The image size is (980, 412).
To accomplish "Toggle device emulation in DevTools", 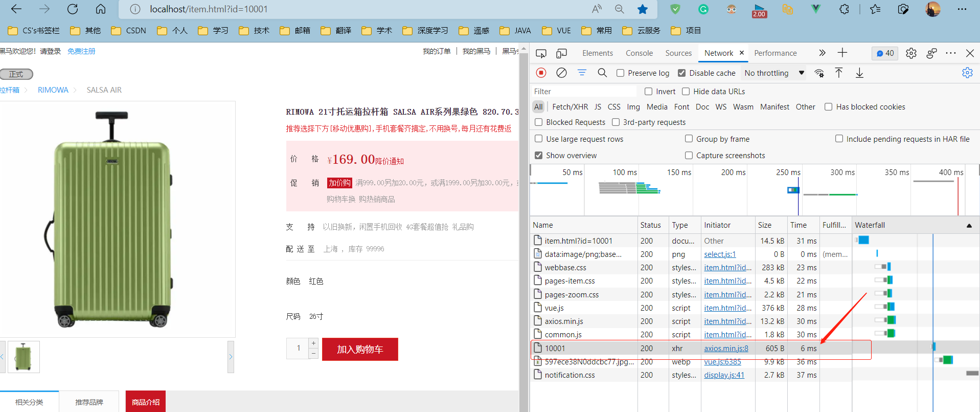I will pos(561,53).
